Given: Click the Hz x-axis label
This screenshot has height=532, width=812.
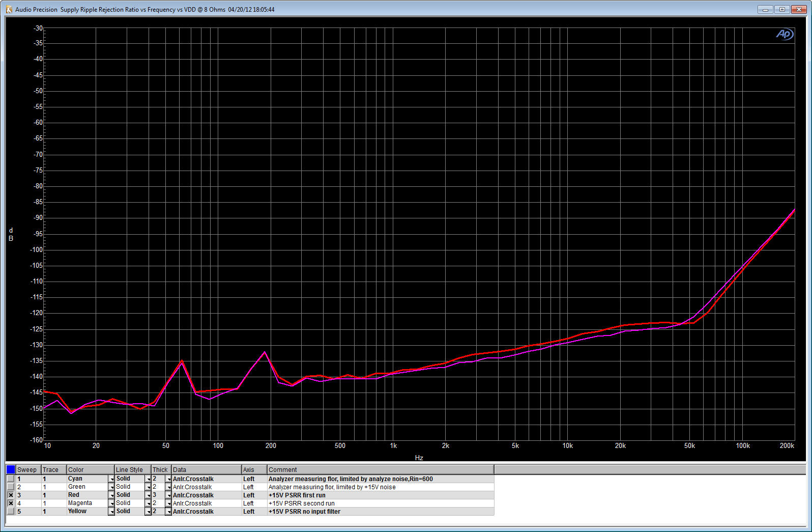Looking at the screenshot, I should point(419,458).
